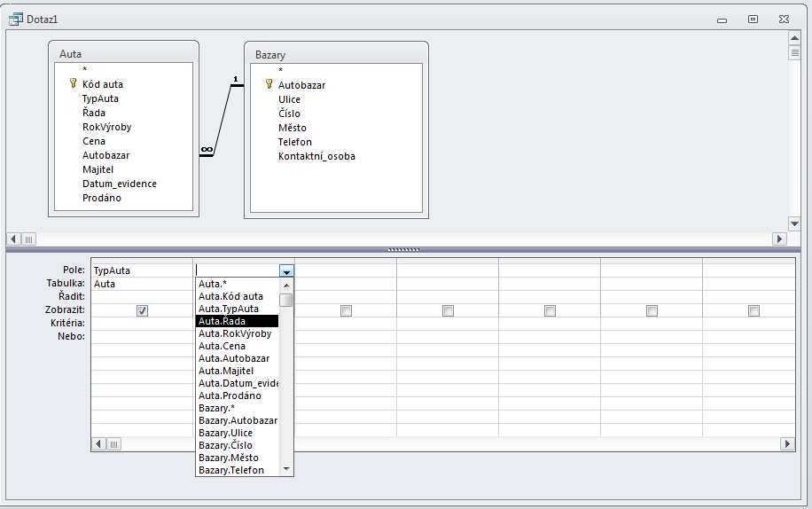Click the table pane vertical scrollbar thumb
Image resolution: width=812 pixels, height=509 pixels.
[x=794, y=53]
